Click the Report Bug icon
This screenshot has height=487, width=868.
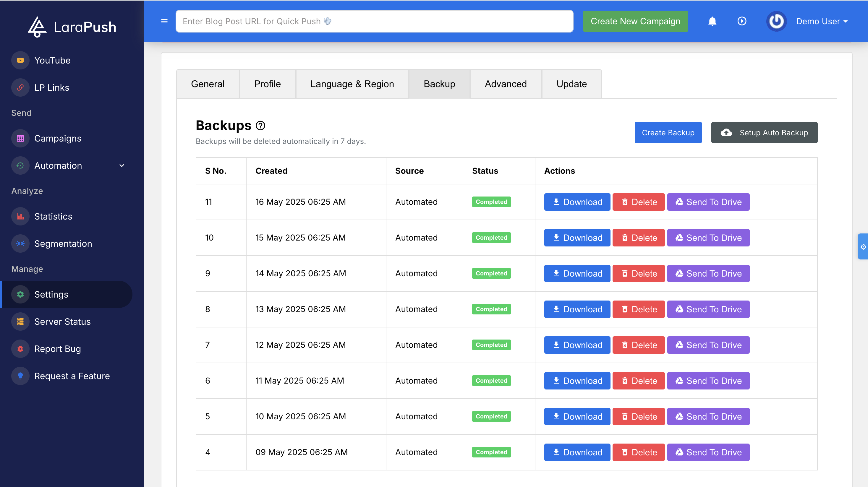[x=20, y=349]
